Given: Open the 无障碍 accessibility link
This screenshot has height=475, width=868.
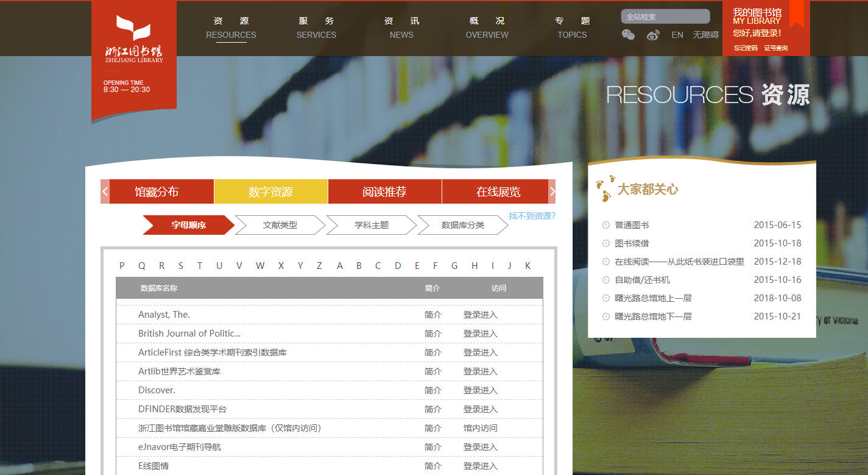Looking at the screenshot, I should [705, 35].
